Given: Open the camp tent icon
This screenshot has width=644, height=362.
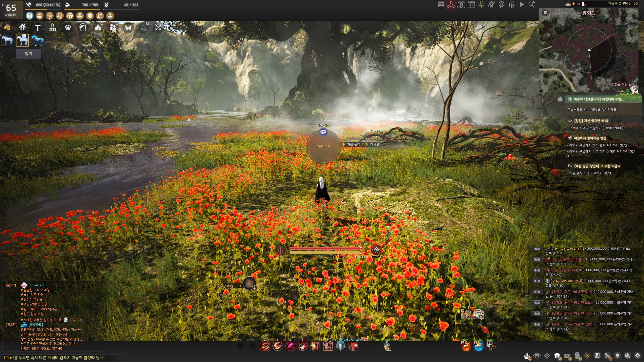Looking at the screenshot, I should click(x=98, y=27).
